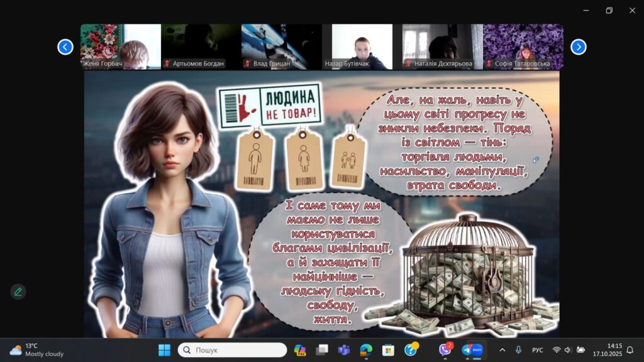Image resolution: width=644 pixels, height=362 pixels.
Task: Show next participants with right arrow
Action: click(x=578, y=47)
